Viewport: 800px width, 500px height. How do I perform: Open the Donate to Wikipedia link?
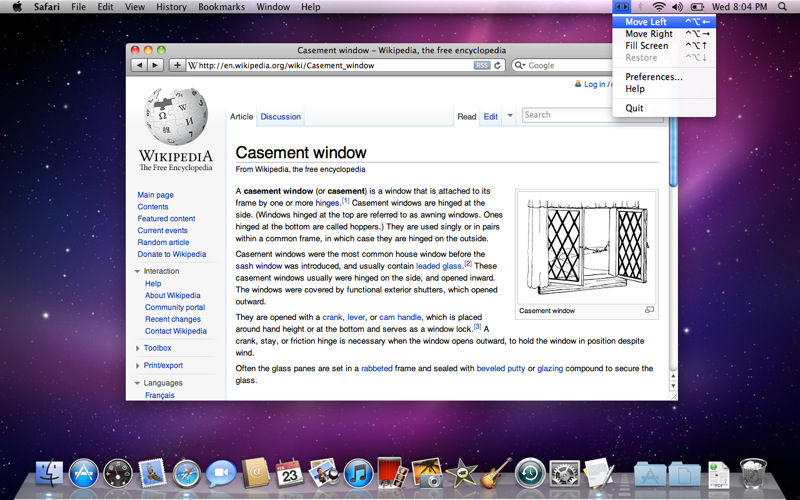pos(171,254)
